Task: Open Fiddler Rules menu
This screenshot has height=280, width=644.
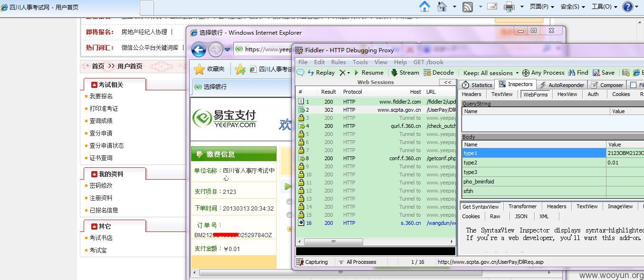Action: pyautogui.click(x=338, y=62)
